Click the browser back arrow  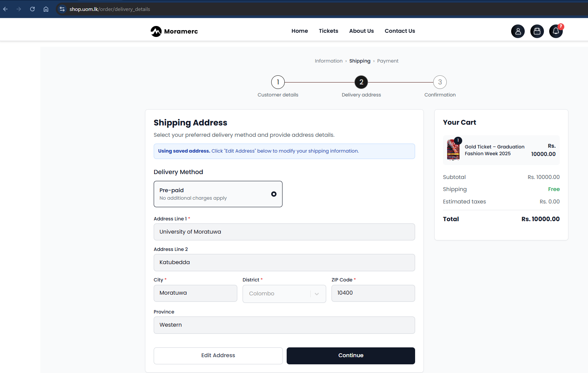coord(5,9)
